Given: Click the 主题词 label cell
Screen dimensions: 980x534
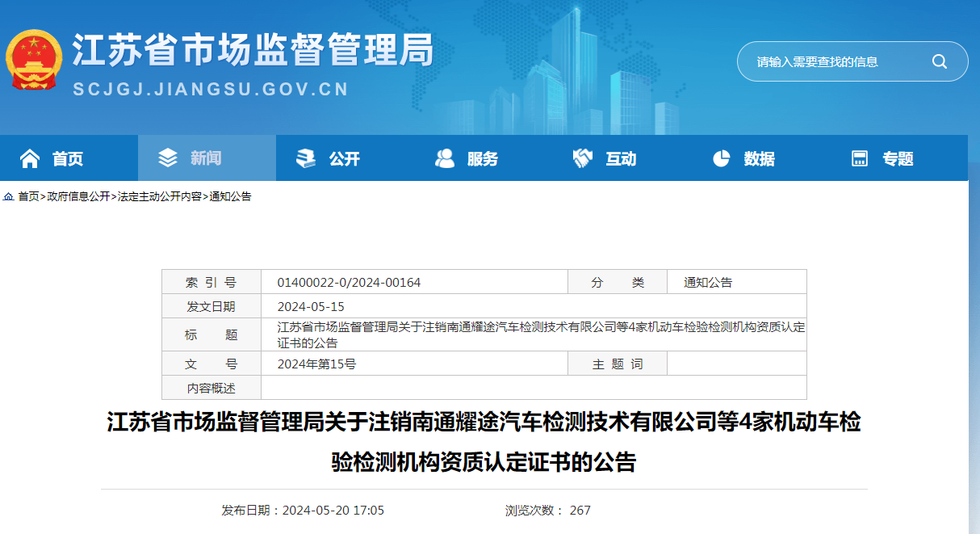Looking at the screenshot, I should [618, 364].
